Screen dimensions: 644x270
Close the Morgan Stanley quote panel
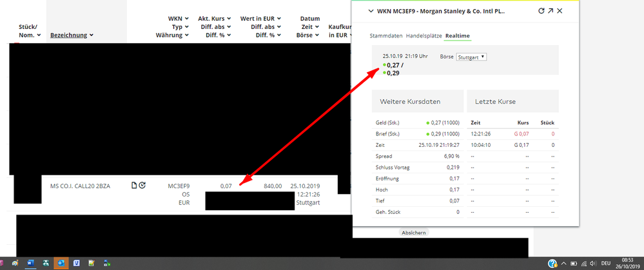560,11
